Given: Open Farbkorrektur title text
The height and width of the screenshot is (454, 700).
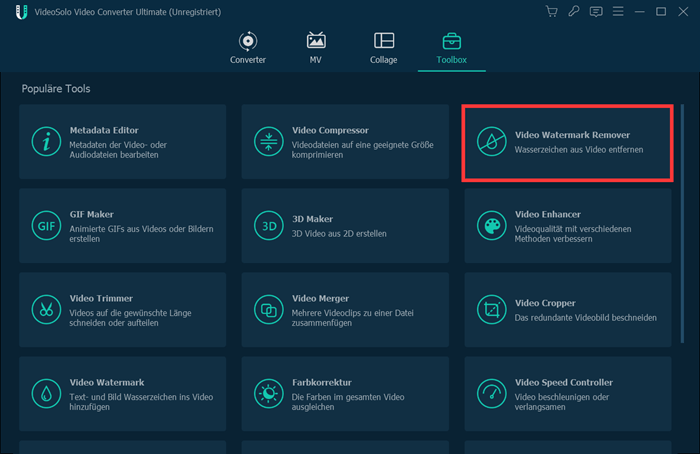Looking at the screenshot, I should click(x=322, y=383).
